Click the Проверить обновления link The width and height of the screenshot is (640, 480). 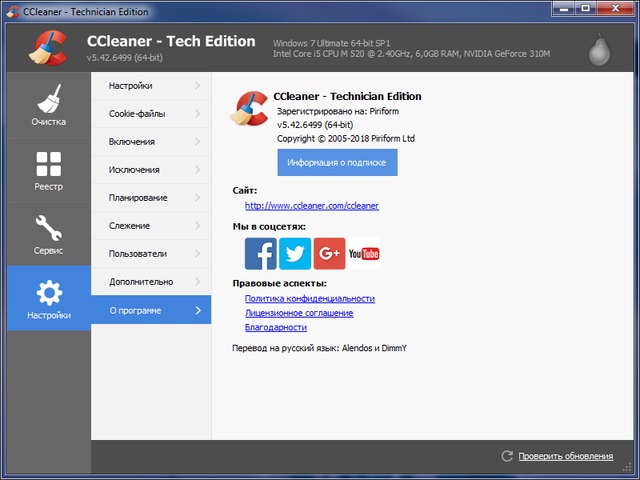coord(566,456)
